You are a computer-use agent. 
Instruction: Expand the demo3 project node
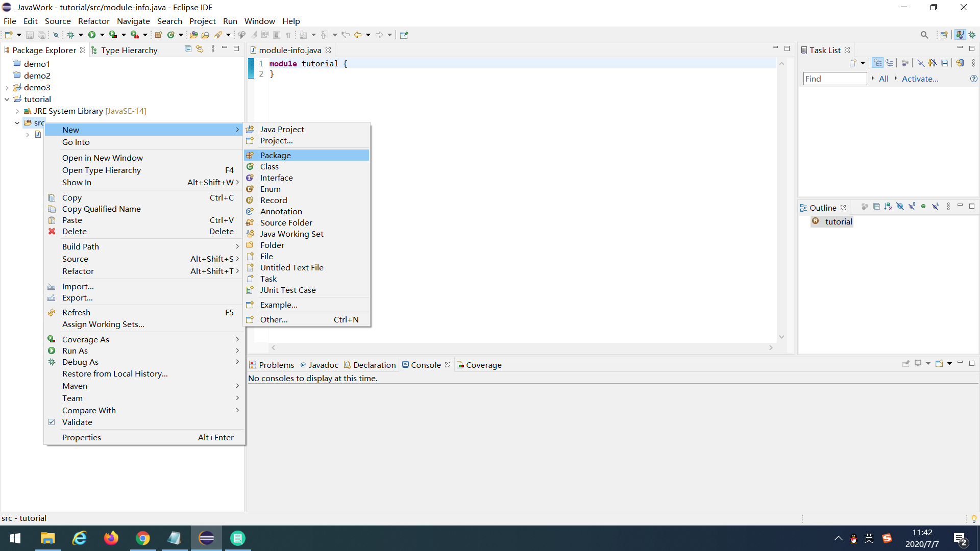click(7, 88)
